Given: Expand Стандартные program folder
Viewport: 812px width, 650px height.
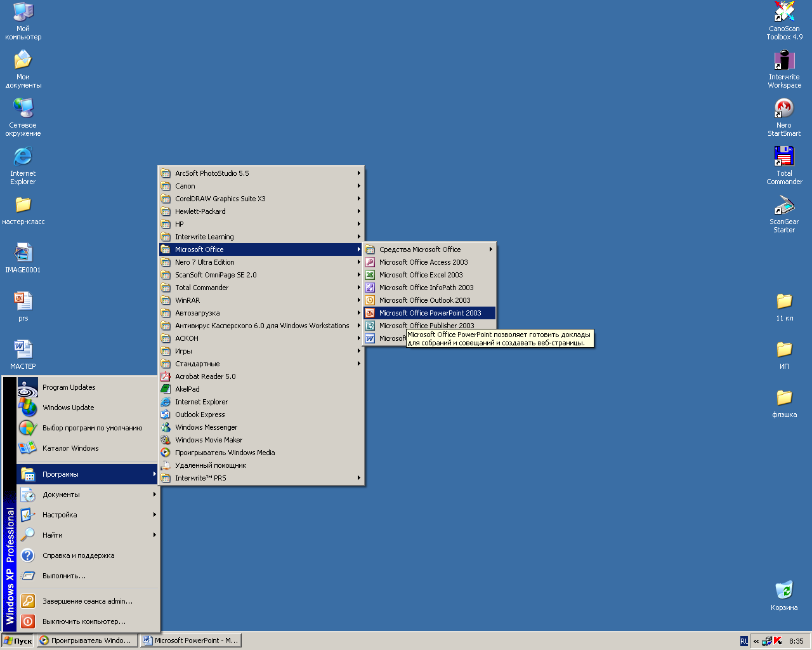Looking at the screenshot, I should tap(261, 364).
